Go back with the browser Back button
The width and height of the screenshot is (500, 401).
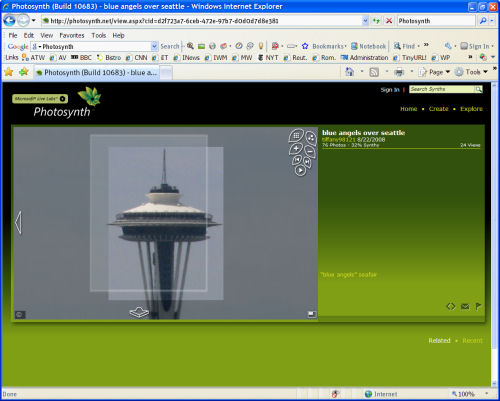point(9,21)
